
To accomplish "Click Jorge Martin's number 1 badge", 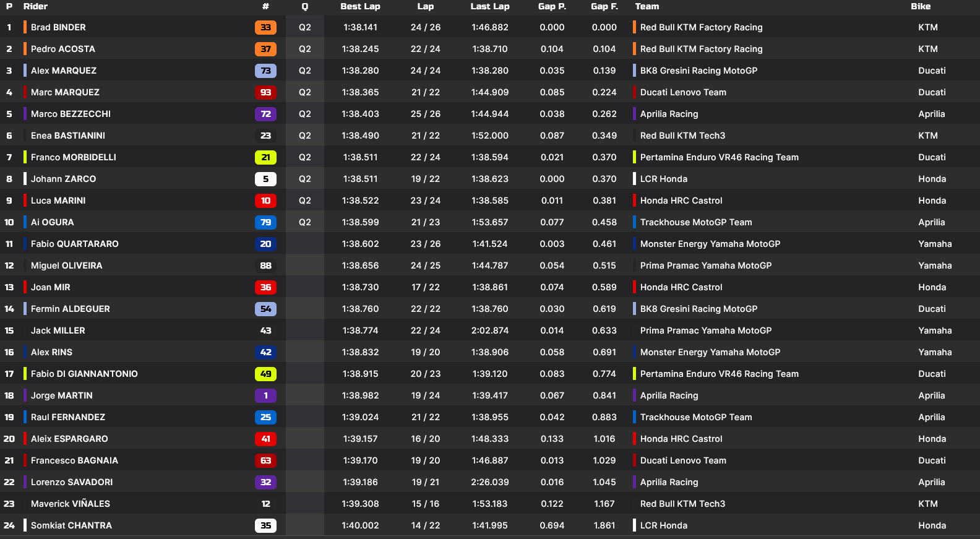I will (x=265, y=395).
